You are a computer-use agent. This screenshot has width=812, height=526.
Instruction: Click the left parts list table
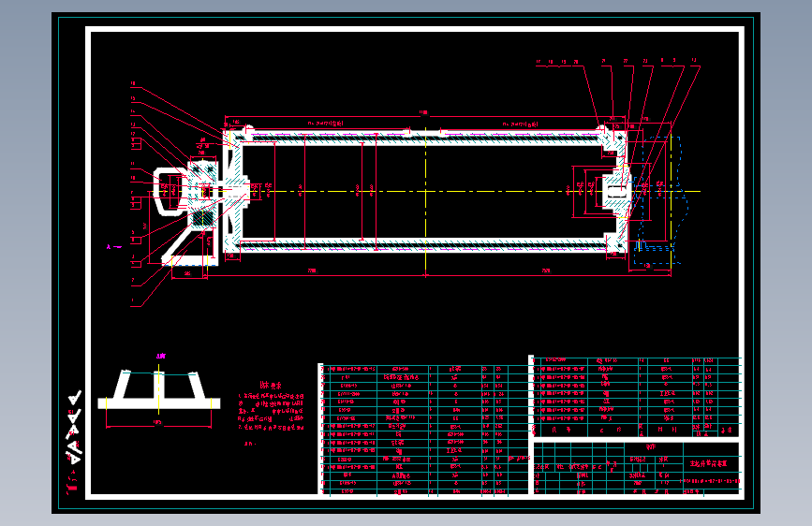424,430
